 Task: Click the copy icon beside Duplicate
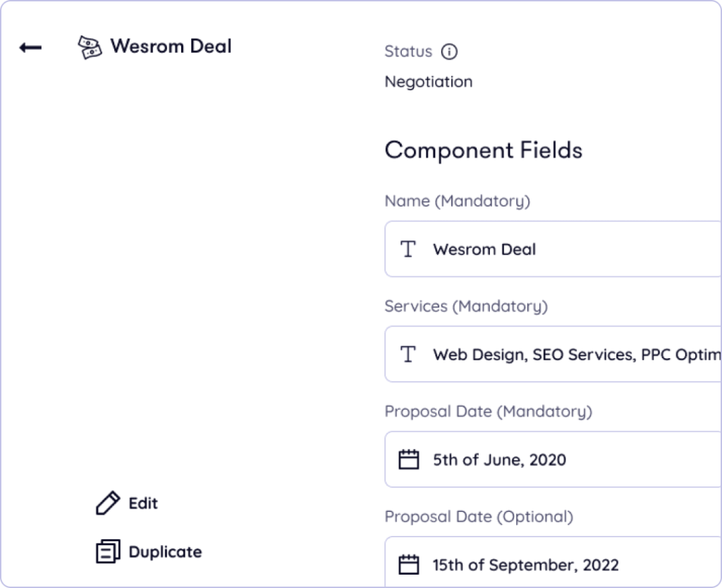pos(108,551)
